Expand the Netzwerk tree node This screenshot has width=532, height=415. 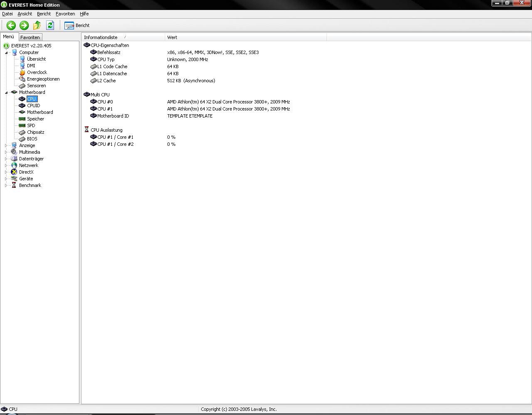6,166
